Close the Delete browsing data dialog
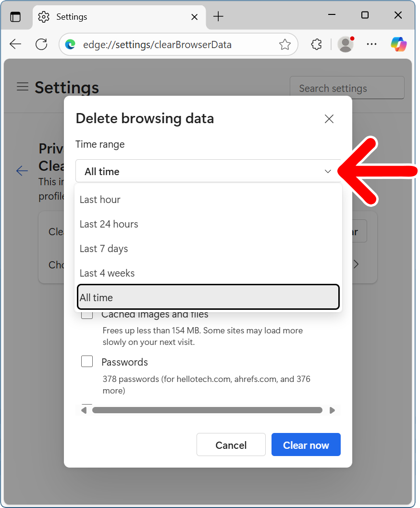This screenshot has width=420, height=508. [329, 119]
